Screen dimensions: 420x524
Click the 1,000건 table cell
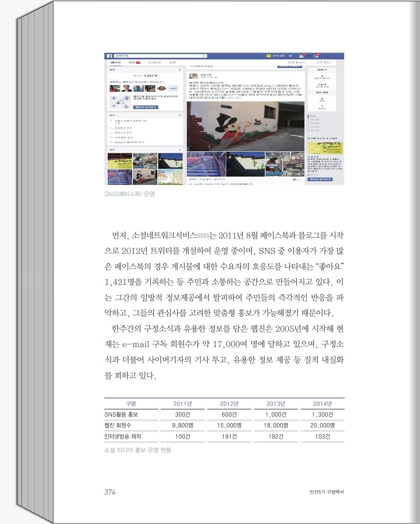(276, 414)
